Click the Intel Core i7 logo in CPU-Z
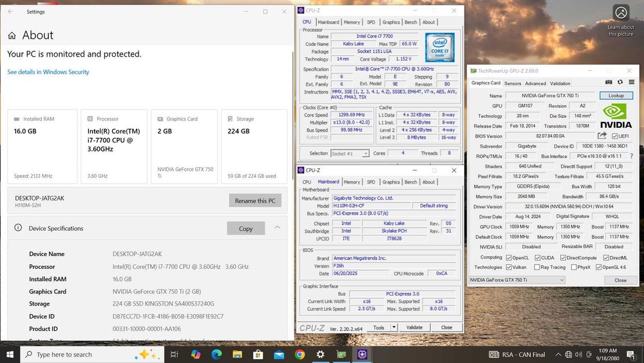The height and width of the screenshot is (363, 644). click(439, 48)
